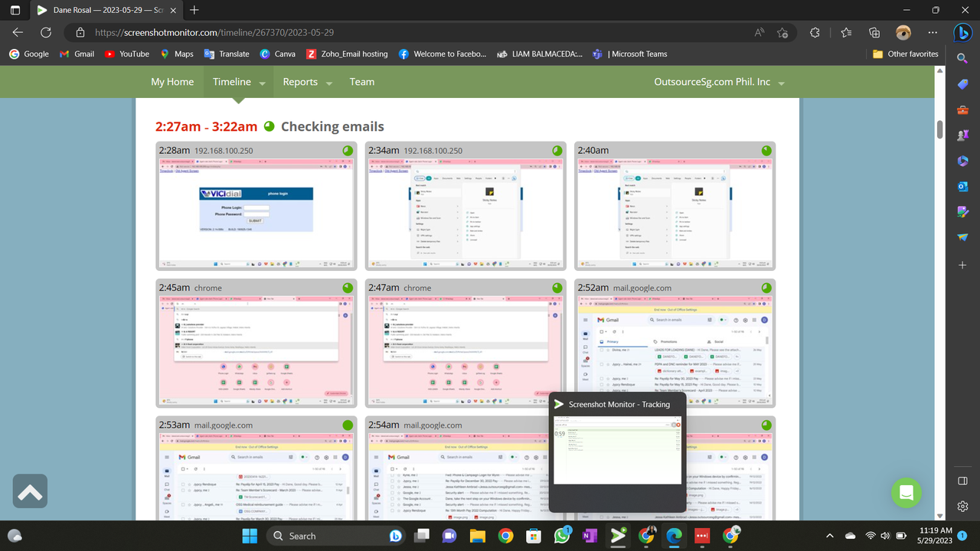Open Other favorites folder

click(906, 54)
